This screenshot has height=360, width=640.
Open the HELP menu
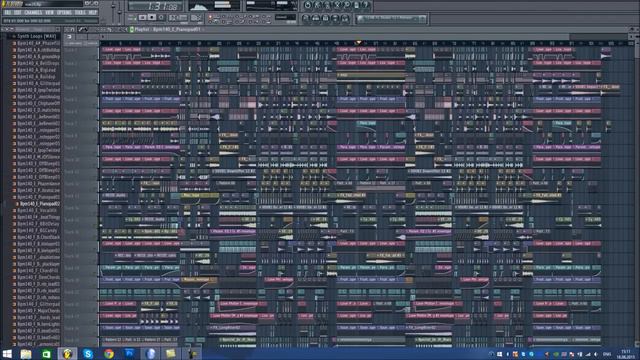click(x=93, y=13)
